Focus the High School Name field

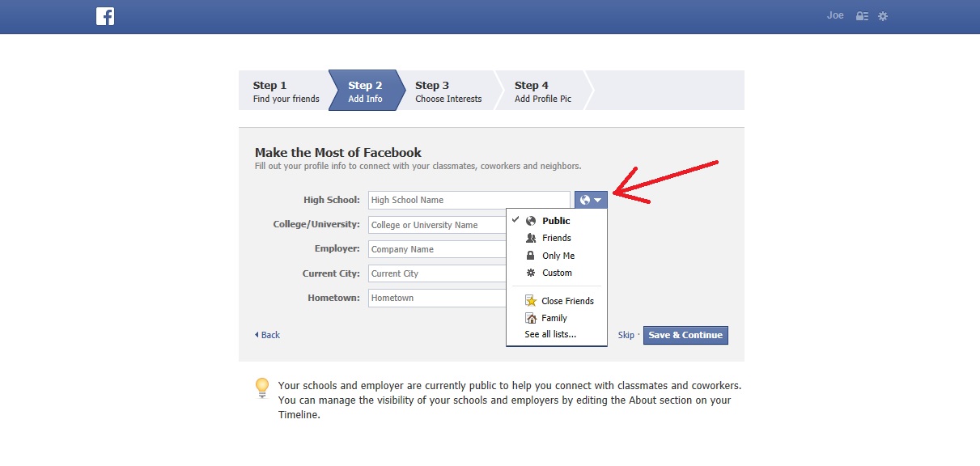click(x=469, y=200)
